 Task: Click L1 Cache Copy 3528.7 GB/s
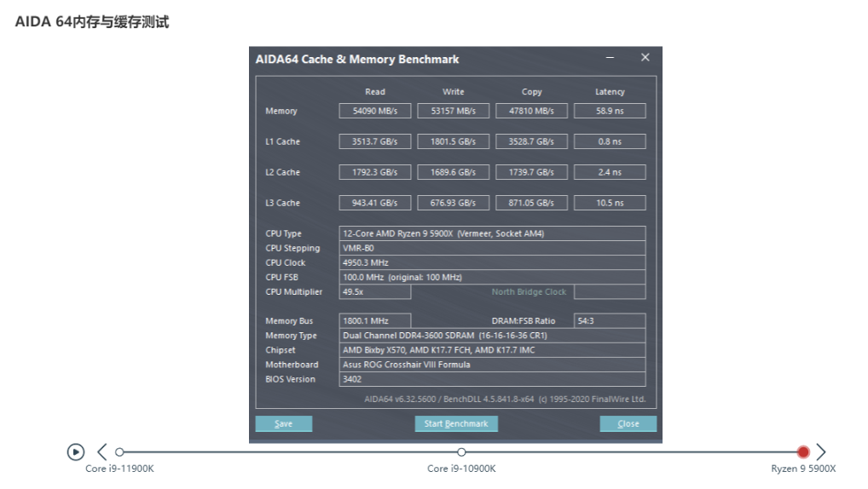(531, 141)
